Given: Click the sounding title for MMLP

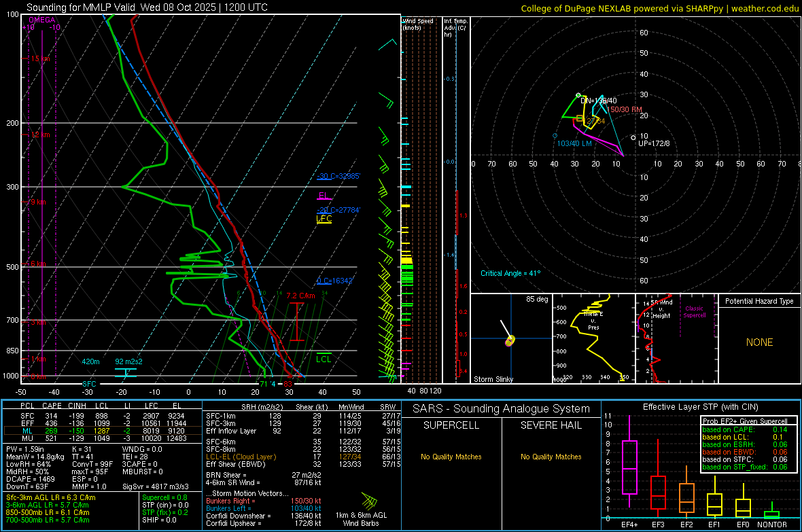Looking at the screenshot, I should (x=147, y=7).
